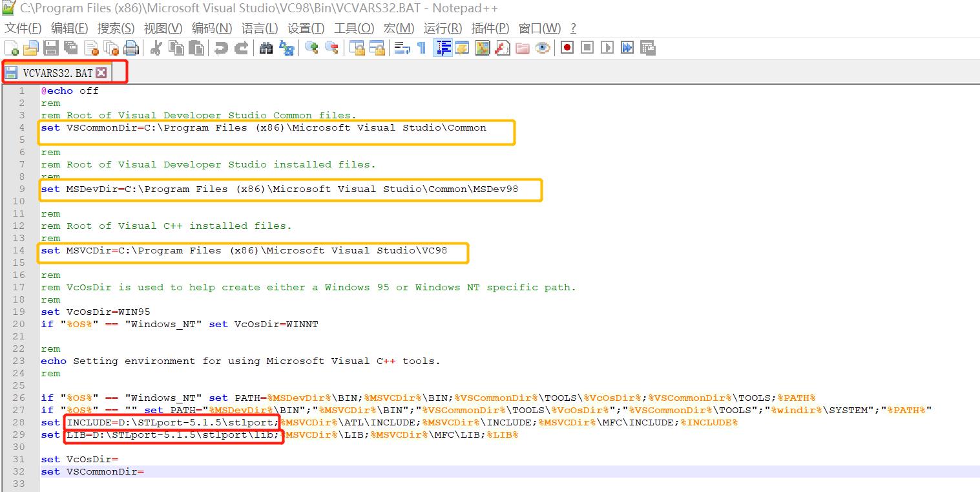The height and width of the screenshot is (492, 980).
Task: Open the 语言(L) menu
Action: [x=259, y=28]
